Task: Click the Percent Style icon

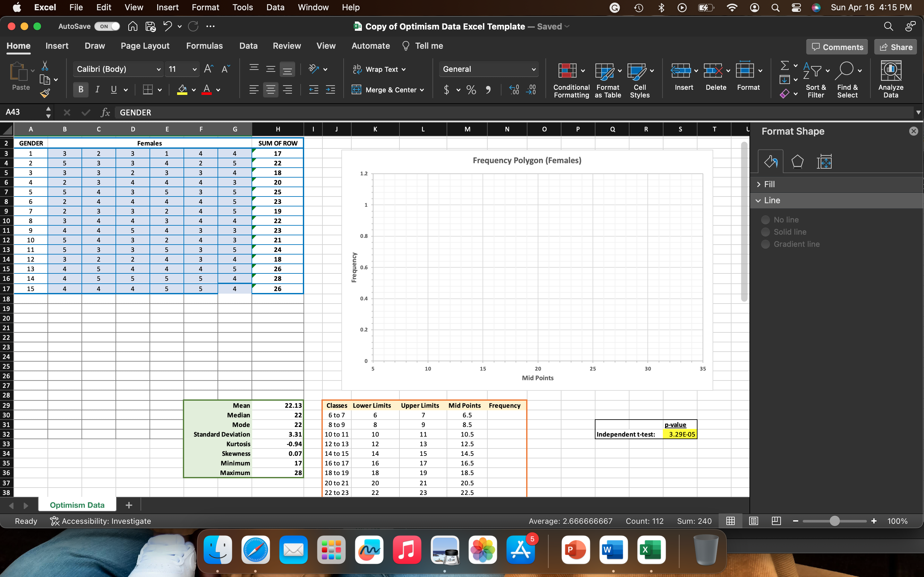Action: 471,90
